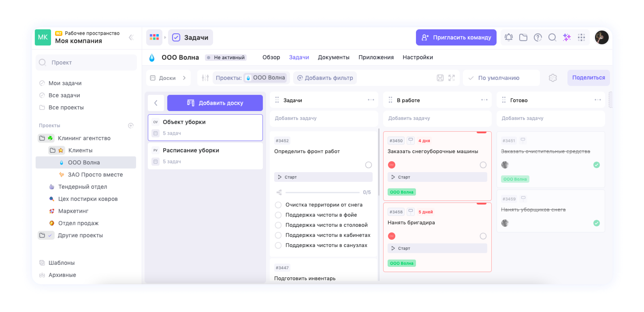Click Добавить фильтр button
The width and height of the screenshot is (644, 312).
(x=325, y=78)
